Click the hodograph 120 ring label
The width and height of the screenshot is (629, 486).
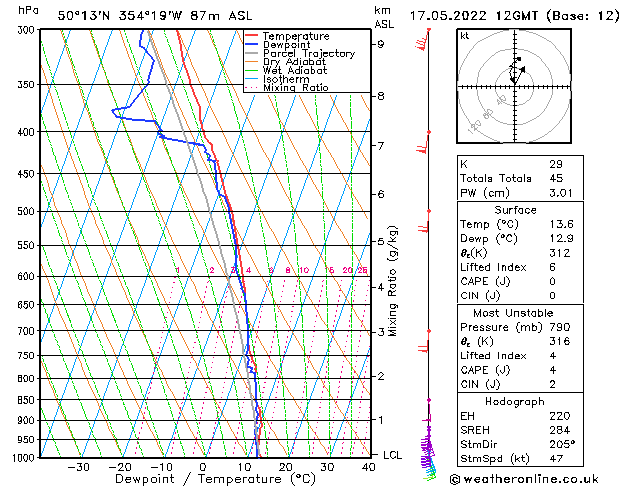(x=475, y=126)
